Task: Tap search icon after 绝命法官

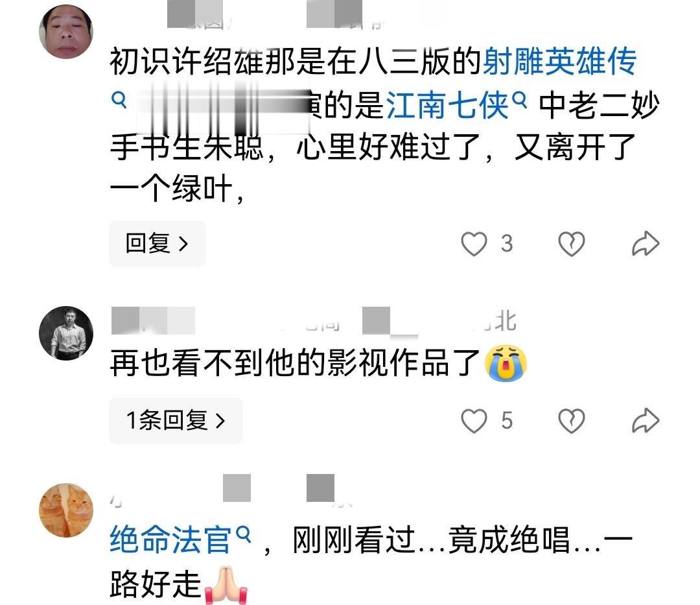Action: pyautogui.click(x=243, y=534)
